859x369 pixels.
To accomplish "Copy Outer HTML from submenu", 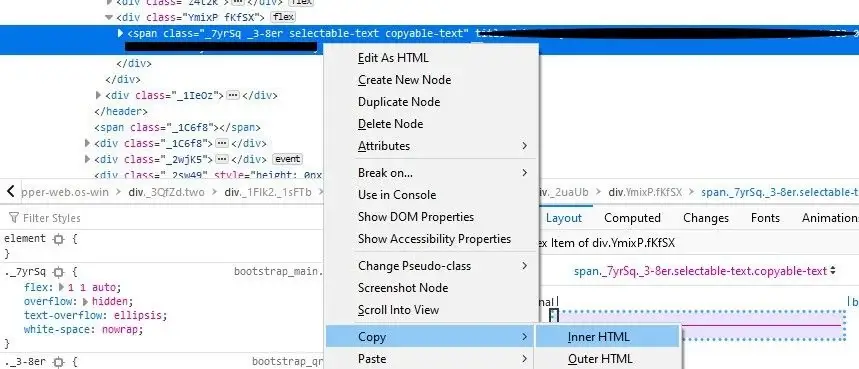I will (608, 359).
